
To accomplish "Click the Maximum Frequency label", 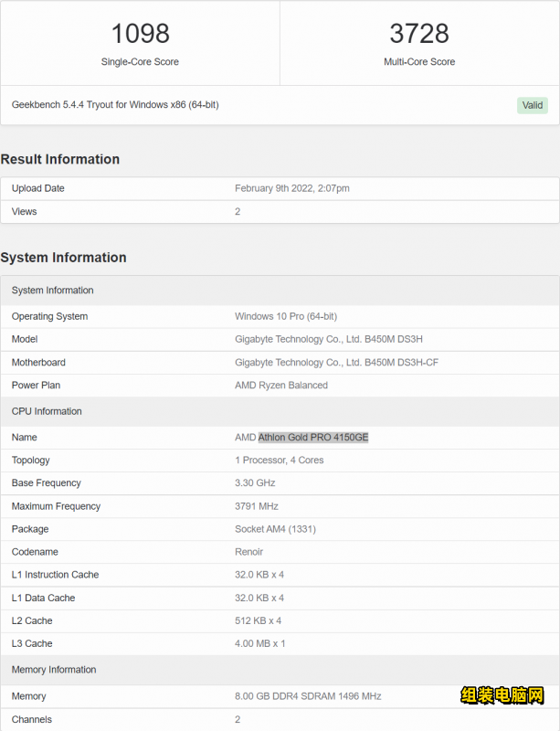I will pyautogui.click(x=56, y=506).
